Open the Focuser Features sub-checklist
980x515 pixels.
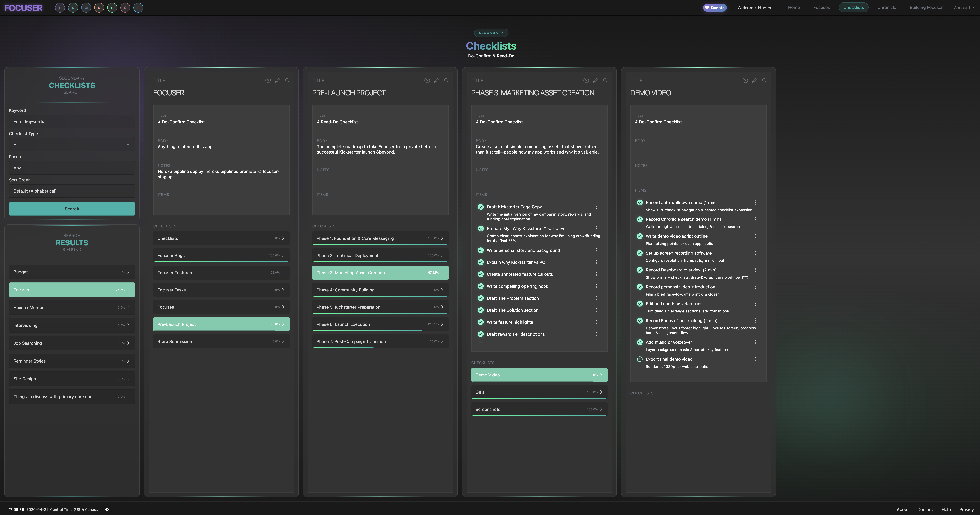pyautogui.click(x=221, y=273)
